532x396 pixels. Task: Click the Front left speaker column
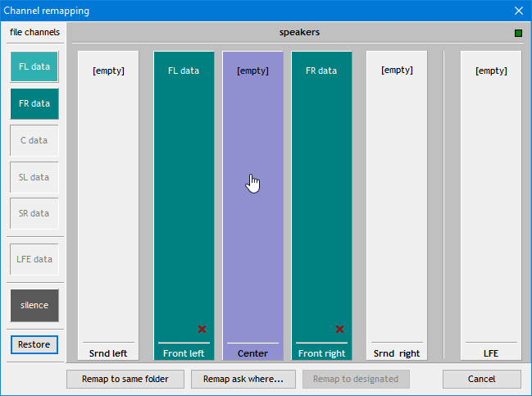pos(184,205)
